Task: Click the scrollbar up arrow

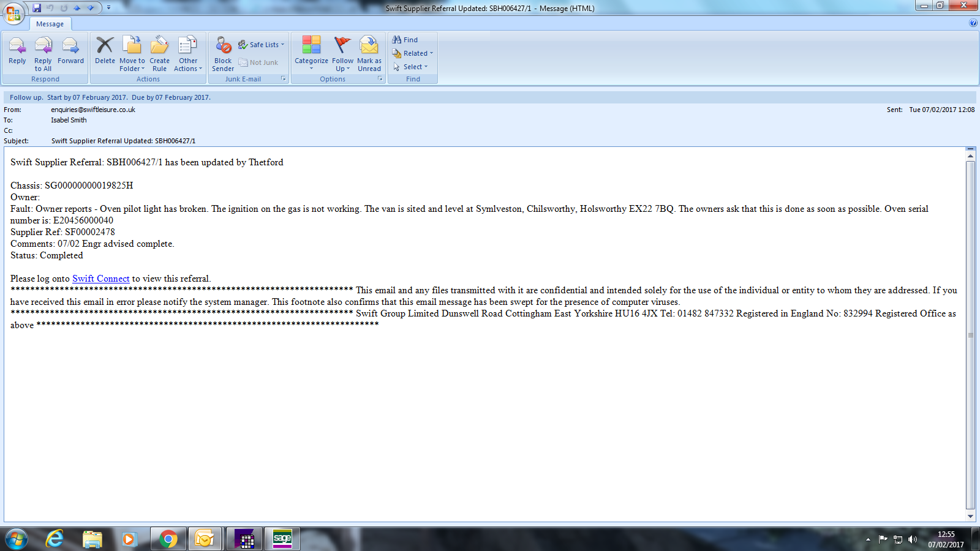Action: tap(970, 156)
